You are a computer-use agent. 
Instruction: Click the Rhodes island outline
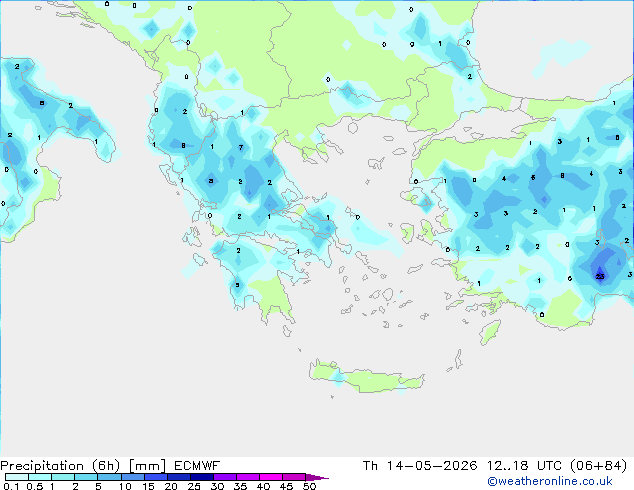[490, 332]
